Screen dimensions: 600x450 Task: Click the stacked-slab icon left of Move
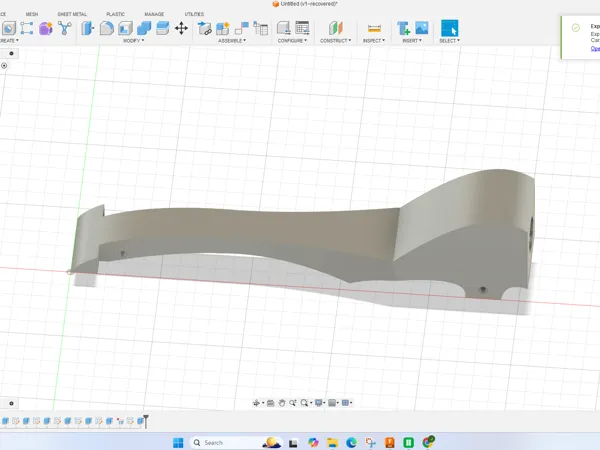click(x=163, y=28)
